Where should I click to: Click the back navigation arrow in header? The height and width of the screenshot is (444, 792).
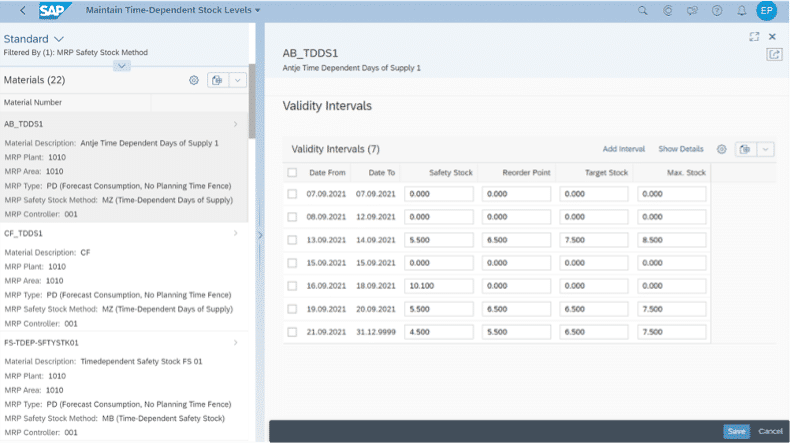click(22, 10)
